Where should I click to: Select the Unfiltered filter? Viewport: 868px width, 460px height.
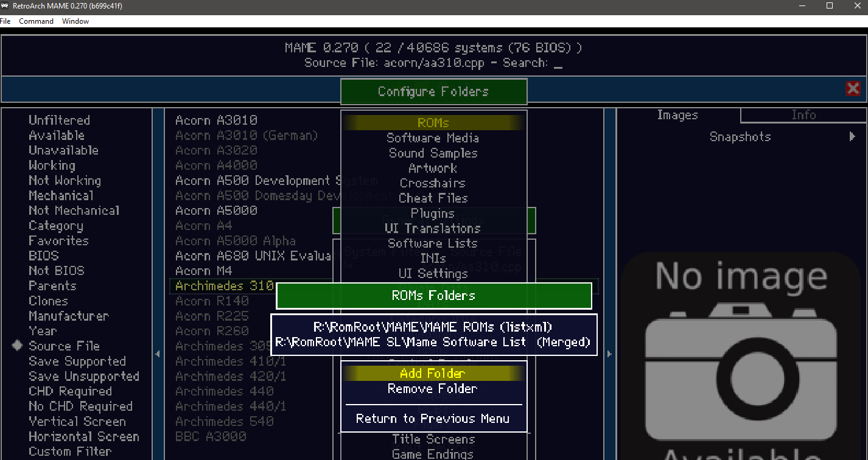point(59,120)
